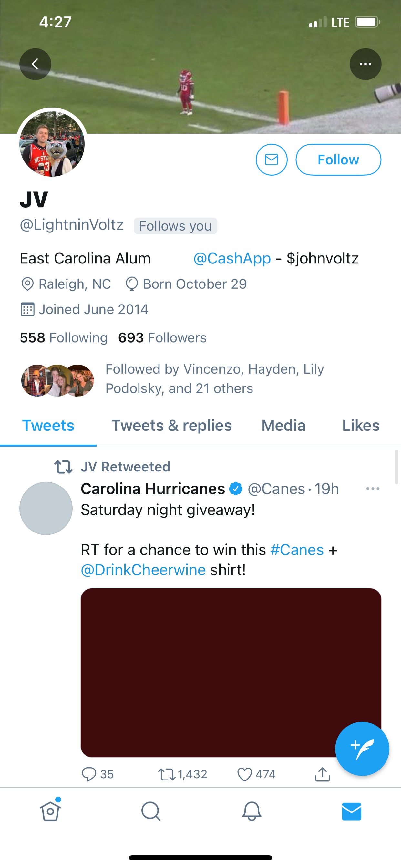This screenshot has width=401, height=868.
Task: Switch to Tweets & replies tab
Action: click(x=171, y=426)
